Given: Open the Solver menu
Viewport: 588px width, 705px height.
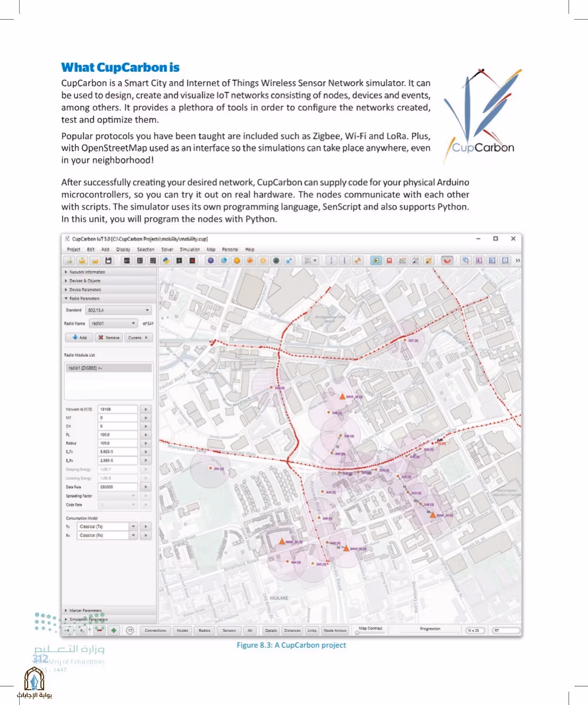Looking at the screenshot, I should (x=167, y=250).
